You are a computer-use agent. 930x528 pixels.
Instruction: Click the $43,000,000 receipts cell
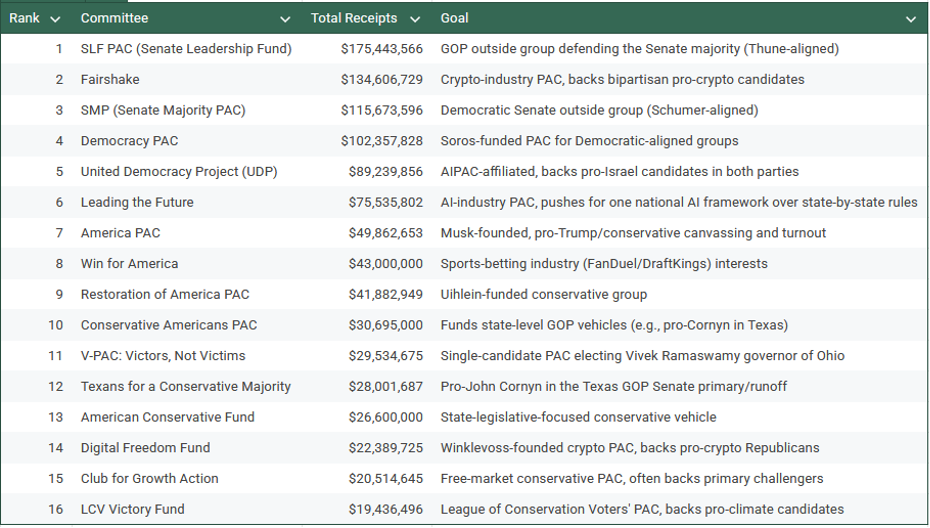click(368, 264)
